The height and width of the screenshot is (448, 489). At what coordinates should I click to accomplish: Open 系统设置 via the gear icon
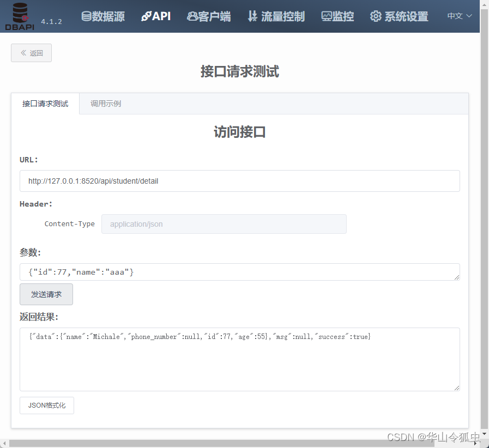click(376, 16)
